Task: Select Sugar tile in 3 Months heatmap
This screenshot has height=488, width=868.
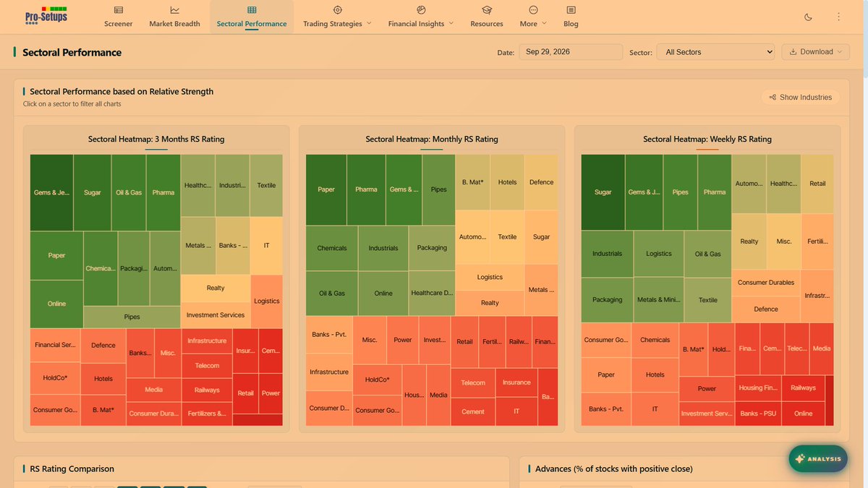Action: (x=93, y=193)
